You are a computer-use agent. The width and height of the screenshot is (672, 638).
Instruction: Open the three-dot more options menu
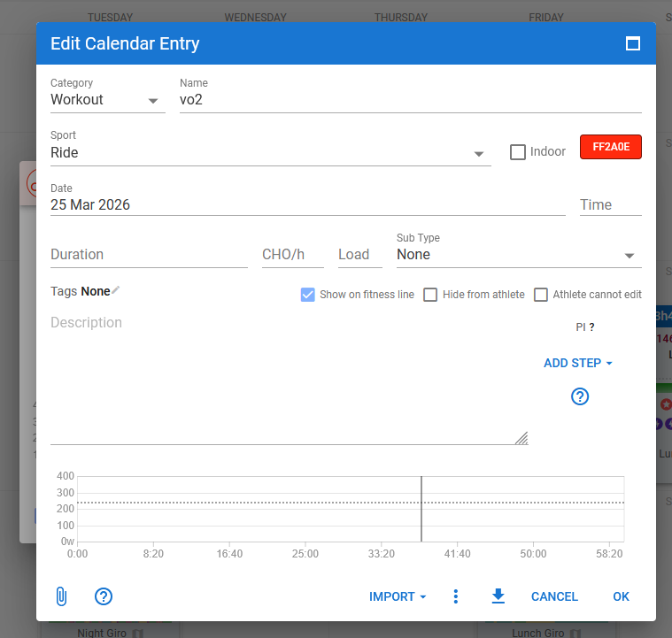[456, 596]
